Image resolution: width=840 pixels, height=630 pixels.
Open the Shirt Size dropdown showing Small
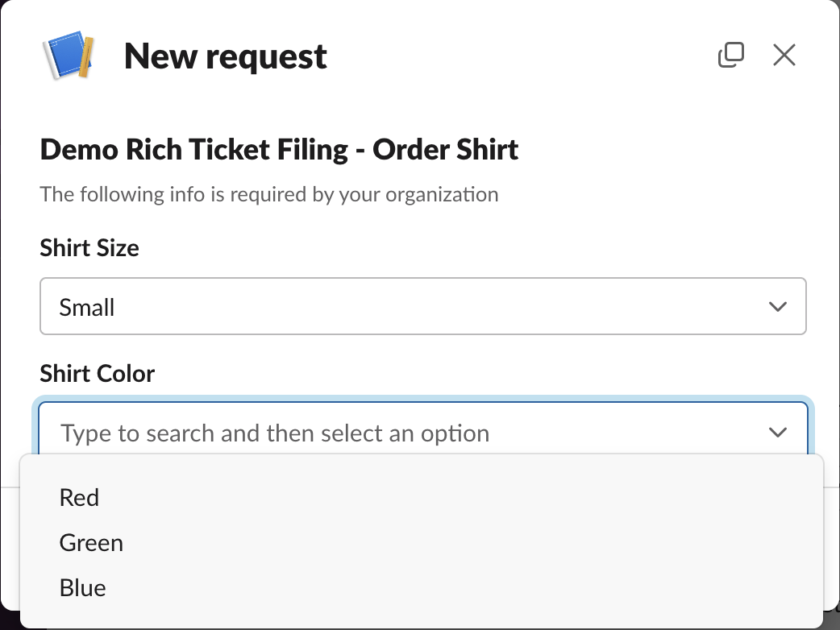click(422, 306)
